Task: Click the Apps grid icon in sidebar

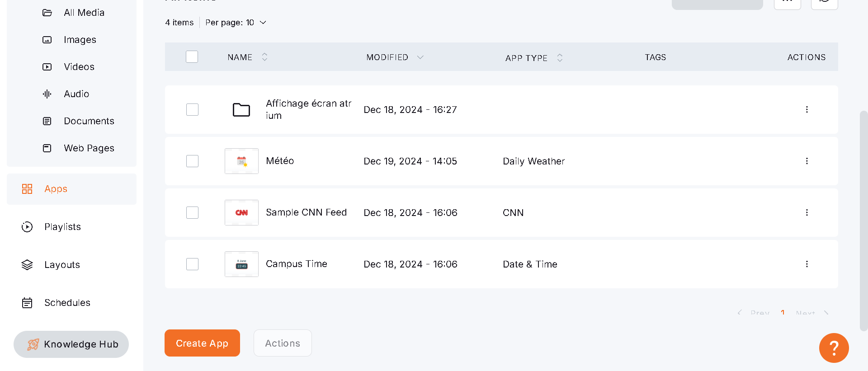Action: pyautogui.click(x=27, y=189)
